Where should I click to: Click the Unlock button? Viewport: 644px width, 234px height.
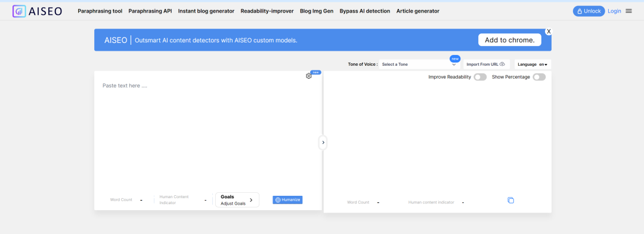pos(589,11)
